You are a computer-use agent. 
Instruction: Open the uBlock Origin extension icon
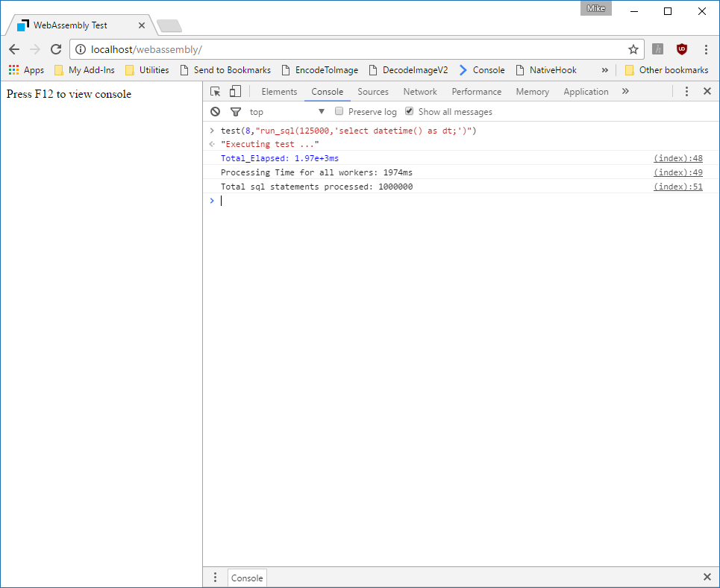681,49
